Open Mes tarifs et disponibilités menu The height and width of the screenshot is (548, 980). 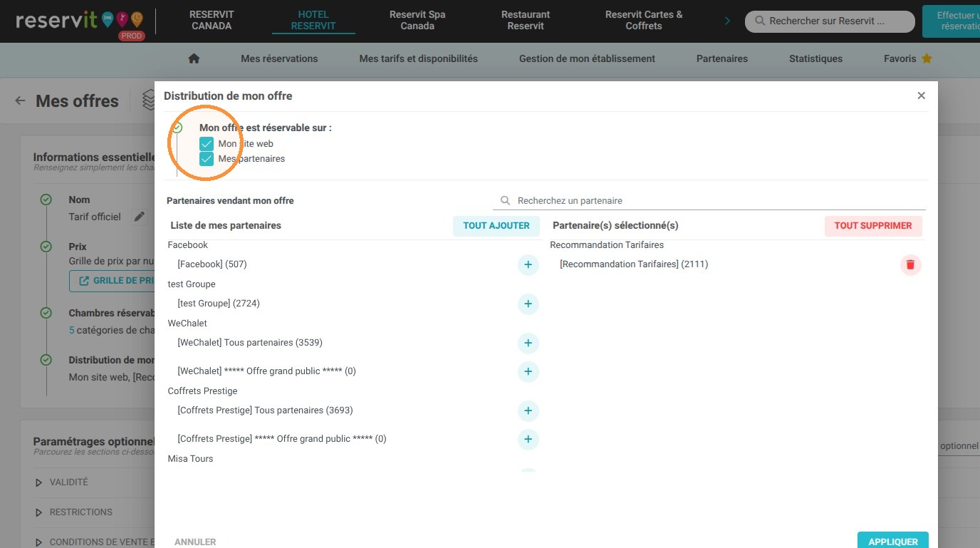point(418,58)
